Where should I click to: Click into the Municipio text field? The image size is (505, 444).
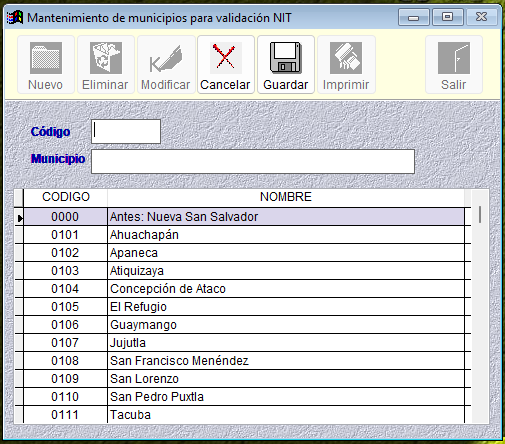point(253,162)
